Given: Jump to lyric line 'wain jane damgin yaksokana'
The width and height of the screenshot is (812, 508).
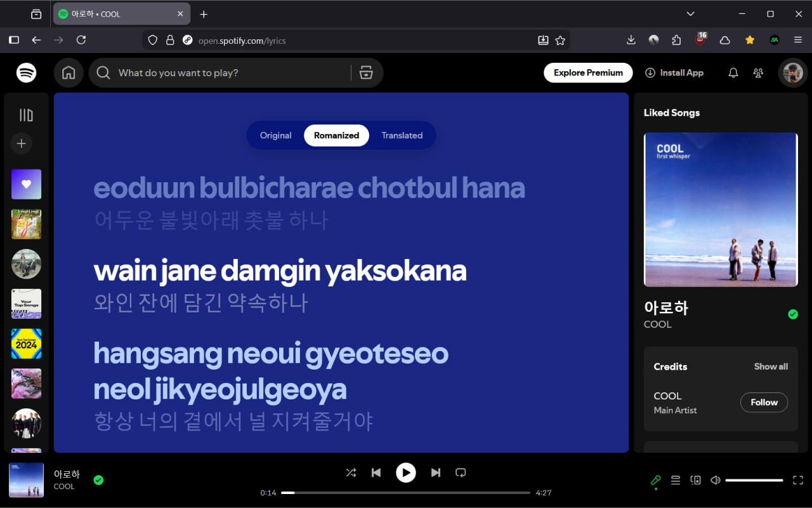Looking at the screenshot, I should (280, 271).
